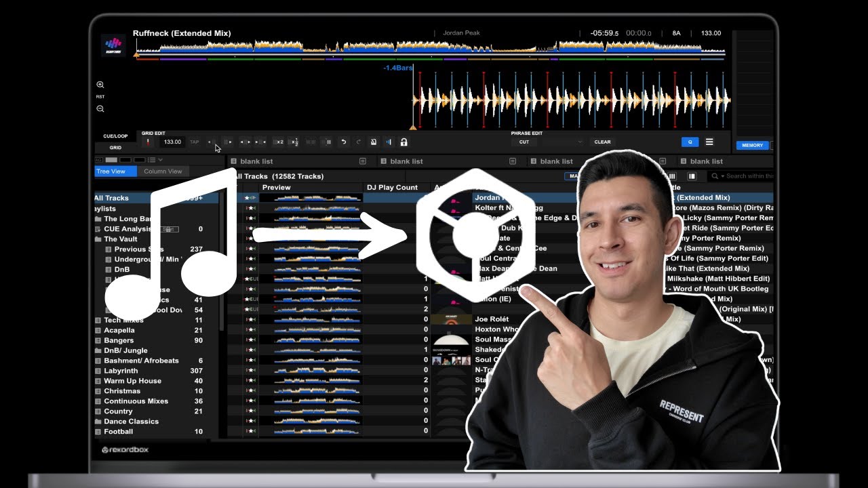The height and width of the screenshot is (488, 868).
Task: Toggle the blue metronome volume icon
Action: tap(389, 142)
